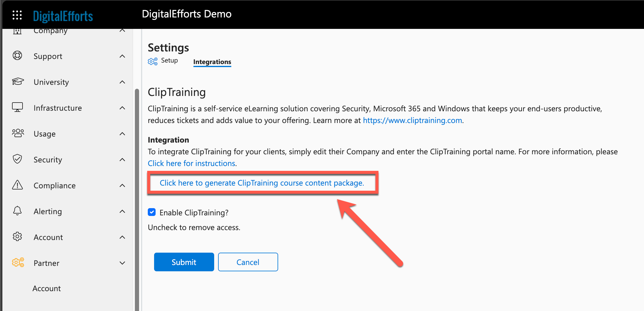The height and width of the screenshot is (311, 644).
Task: Open Account sub-item under Partner
Action: pyautogui.click(x=47, y=288)
